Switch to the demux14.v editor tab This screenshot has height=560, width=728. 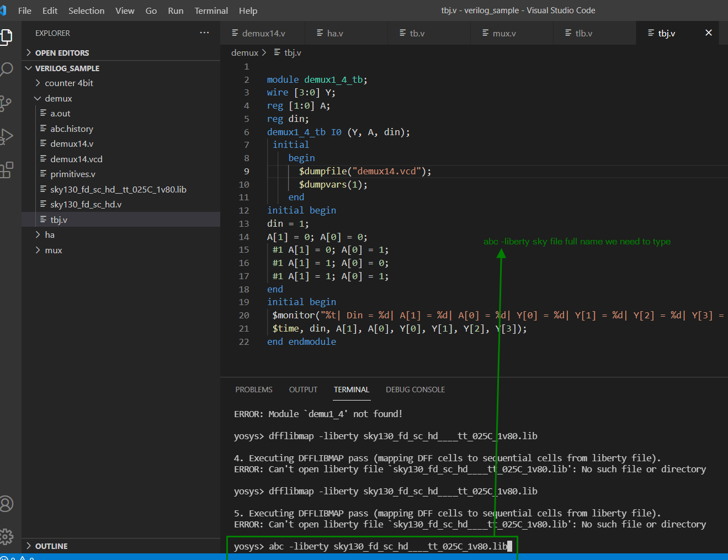click(263, 33)
